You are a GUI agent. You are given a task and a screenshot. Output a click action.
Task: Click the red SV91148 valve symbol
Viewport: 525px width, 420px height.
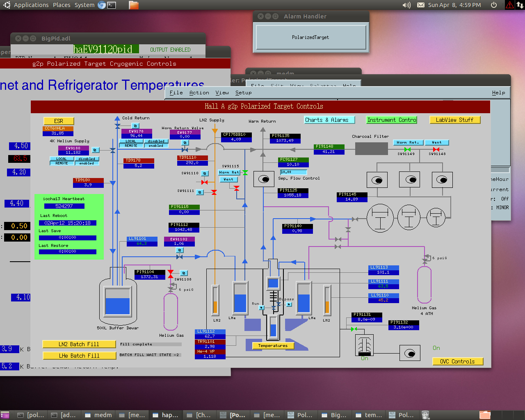436,149
